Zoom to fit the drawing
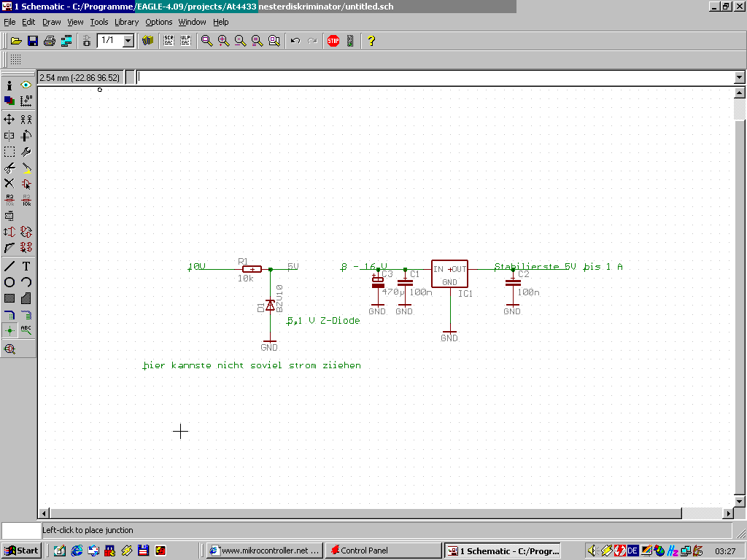 click(206, 41)
